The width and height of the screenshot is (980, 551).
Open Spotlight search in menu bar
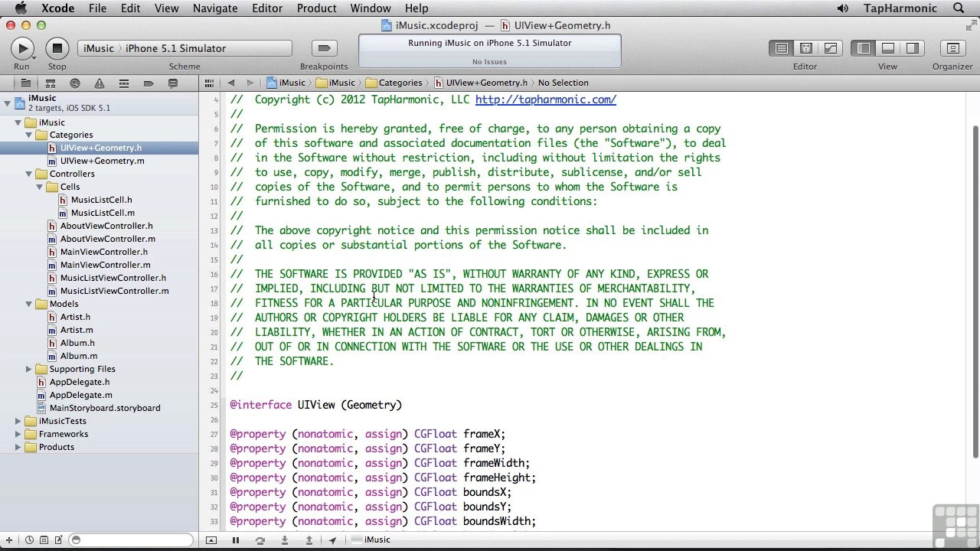click(x=959, y=8)
